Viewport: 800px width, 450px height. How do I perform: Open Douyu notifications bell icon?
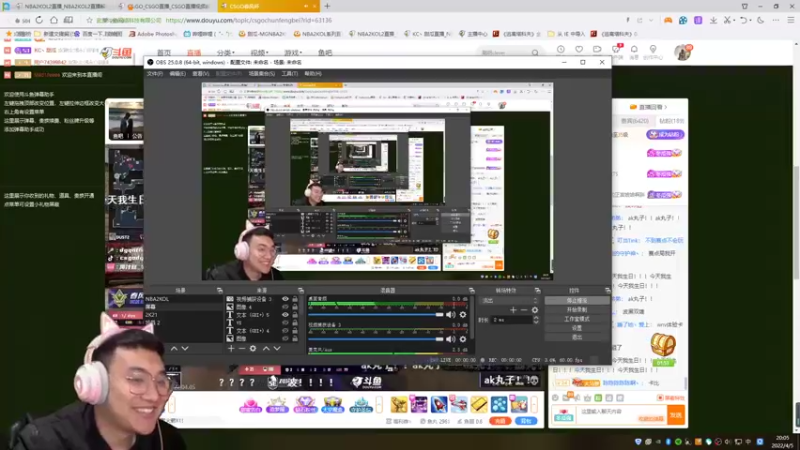click(634, 49)
